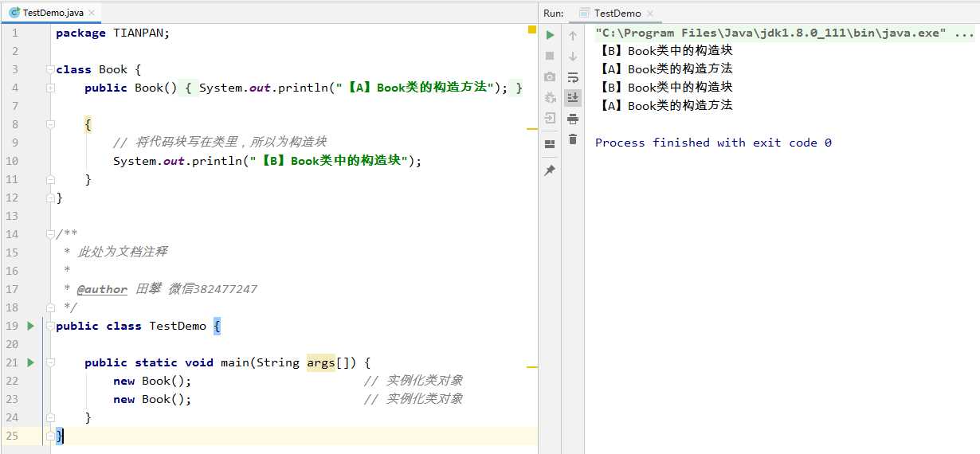Screen dimensions: 980x454
Task: Toggle Scroll to End of console
Action: click(572, 98)
